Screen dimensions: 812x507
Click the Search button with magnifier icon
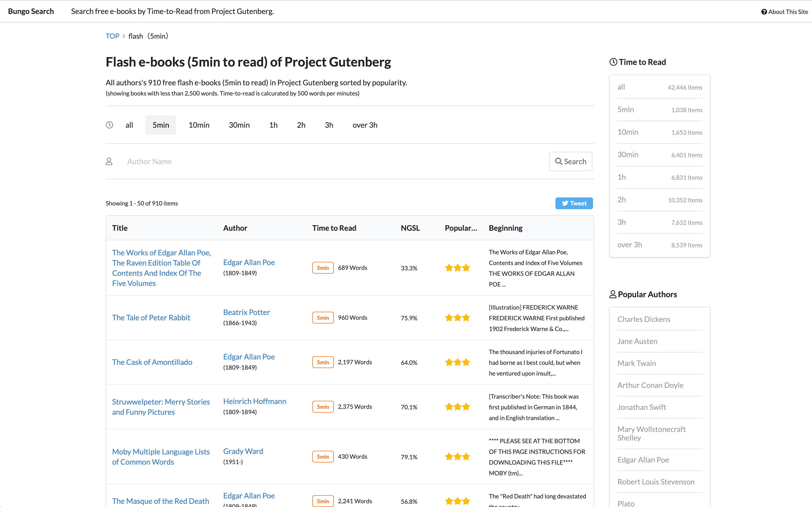click(x=570, y=161)
